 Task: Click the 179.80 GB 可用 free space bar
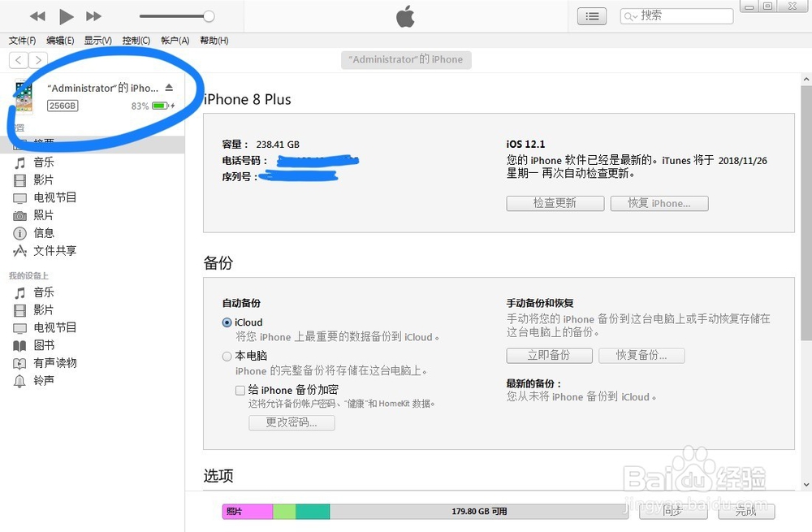(479, 511)
